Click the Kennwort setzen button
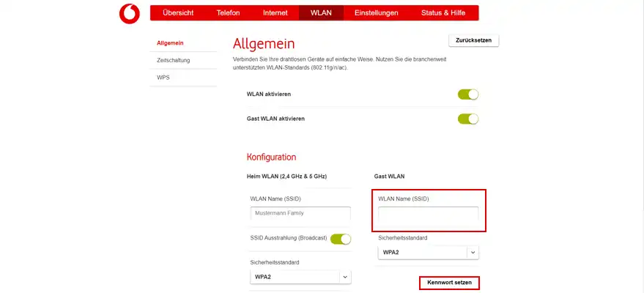 click(x=450, y=282)
